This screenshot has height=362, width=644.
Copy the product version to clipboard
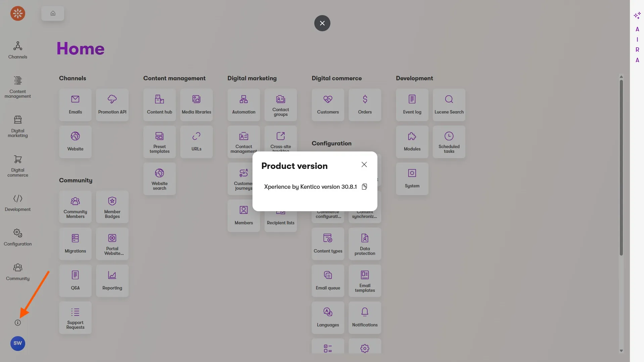pos(364,187)
